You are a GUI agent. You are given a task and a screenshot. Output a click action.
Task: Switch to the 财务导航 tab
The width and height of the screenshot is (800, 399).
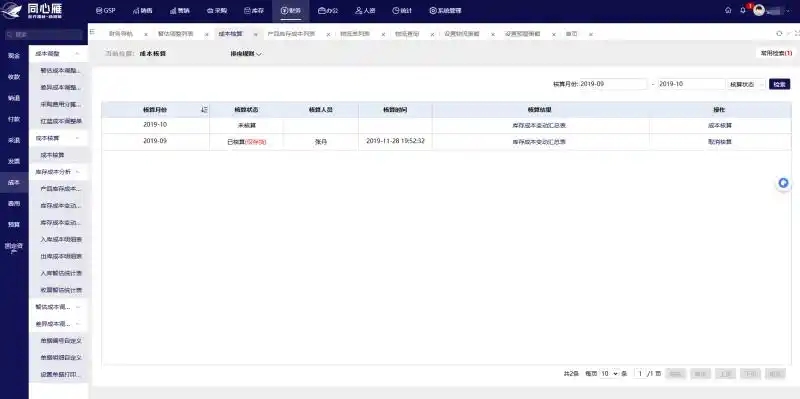(x=120, y=34)
